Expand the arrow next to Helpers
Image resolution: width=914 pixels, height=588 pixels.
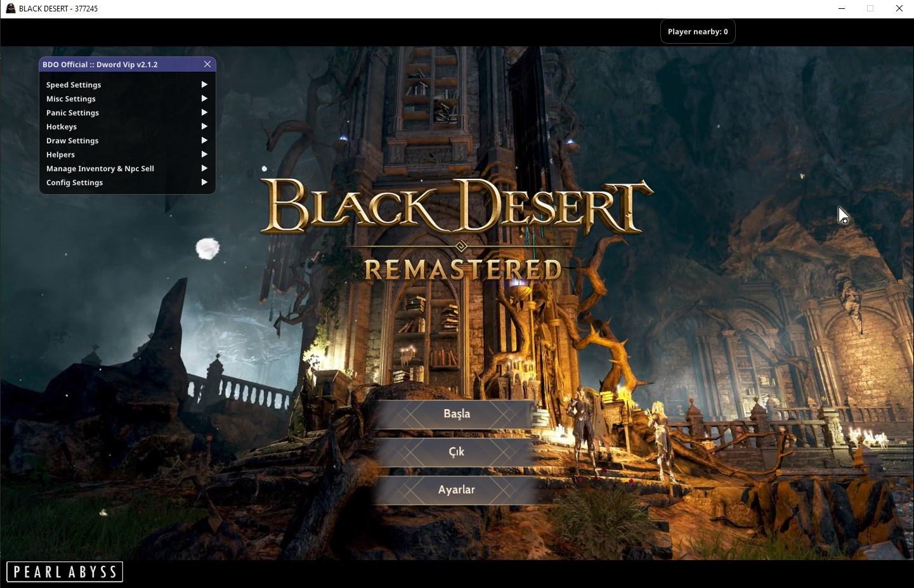tap(204, 154)
